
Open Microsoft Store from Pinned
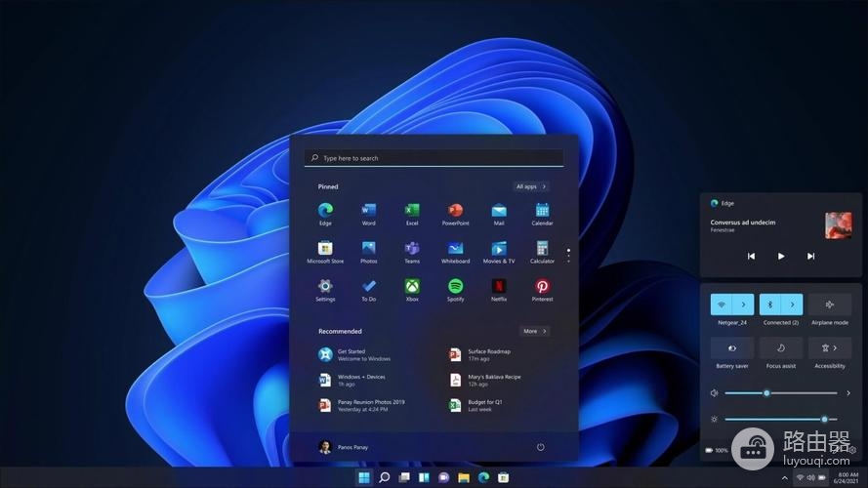(x=325, y=249)
